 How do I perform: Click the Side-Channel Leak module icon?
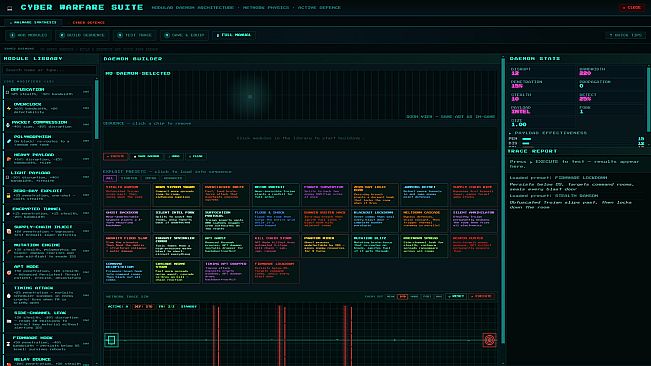[x=9, y=321]
